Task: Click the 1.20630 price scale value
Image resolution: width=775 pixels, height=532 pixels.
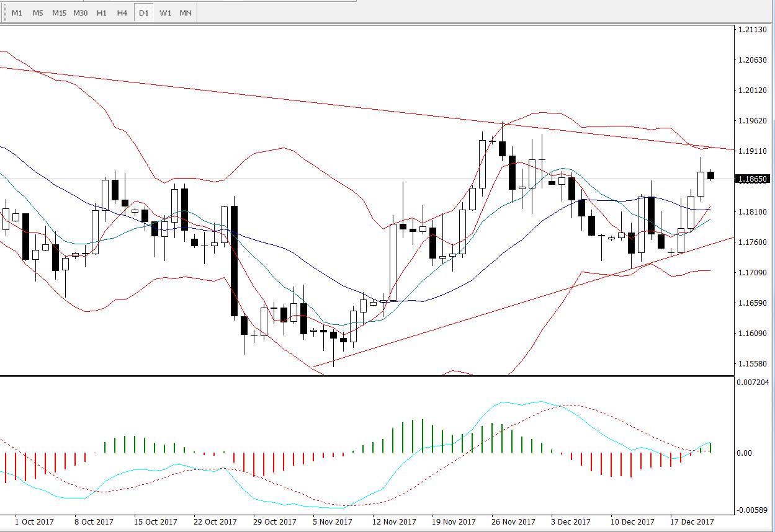Action: [x=753, y=60]
